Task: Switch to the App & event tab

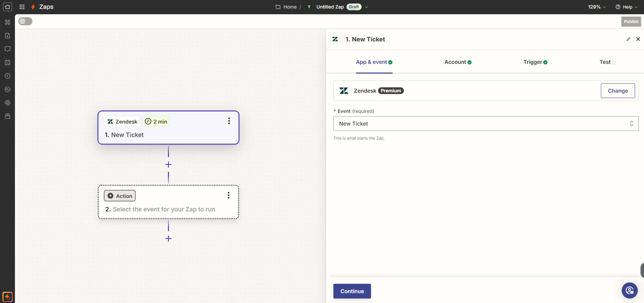Action: (x=374, y=62)
